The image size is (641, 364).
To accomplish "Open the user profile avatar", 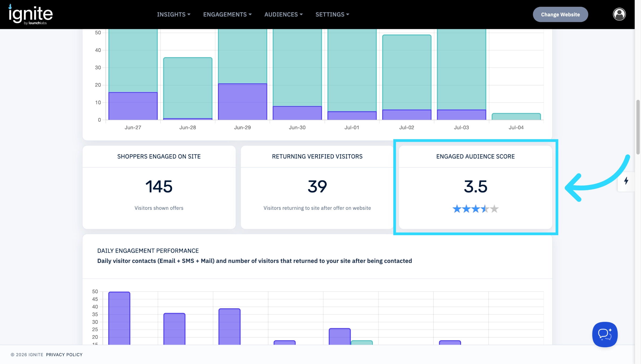I will [x=619, y=14].
